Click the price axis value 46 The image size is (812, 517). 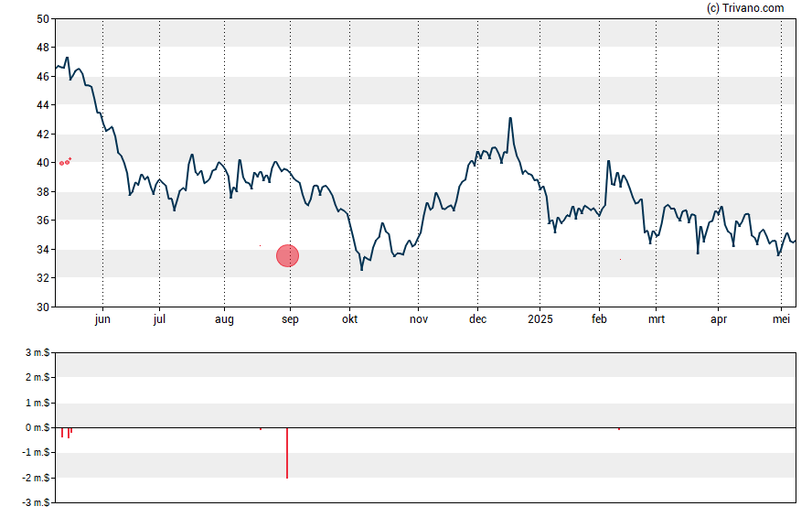click(42, 76)
